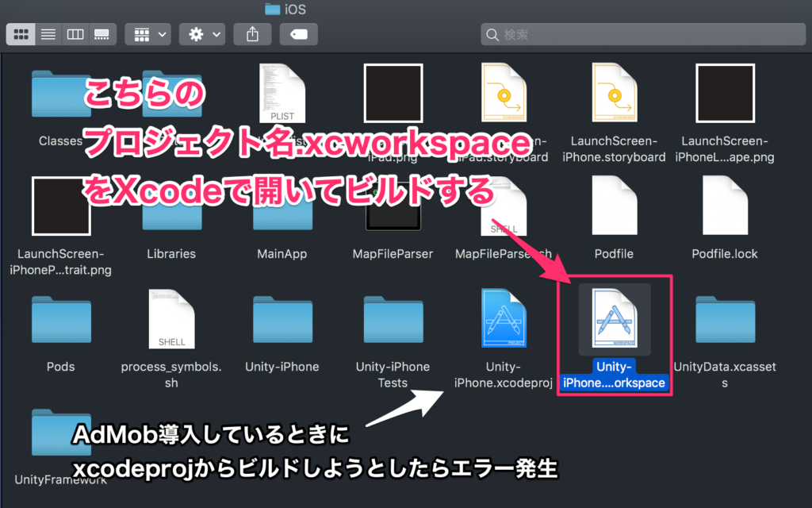812x508 pixels.
Task: Click the 'Podfile.lock' file name label
Action: coord(725,254)
